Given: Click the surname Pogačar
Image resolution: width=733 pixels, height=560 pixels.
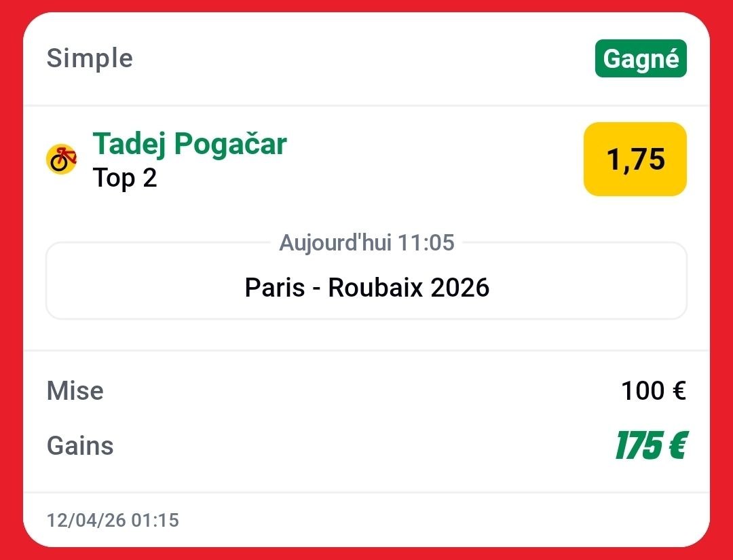Looking at the screenshot, I should coord(230,144).
